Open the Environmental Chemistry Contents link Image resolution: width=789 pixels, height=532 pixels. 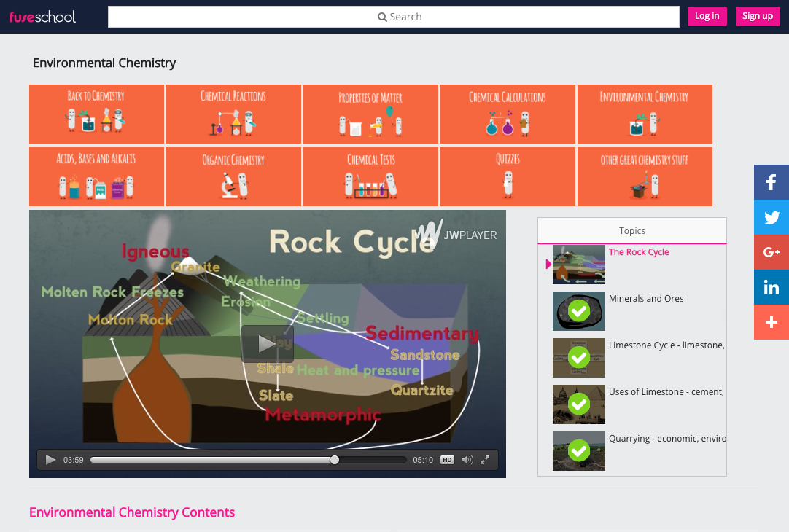(x=131, y=512)
